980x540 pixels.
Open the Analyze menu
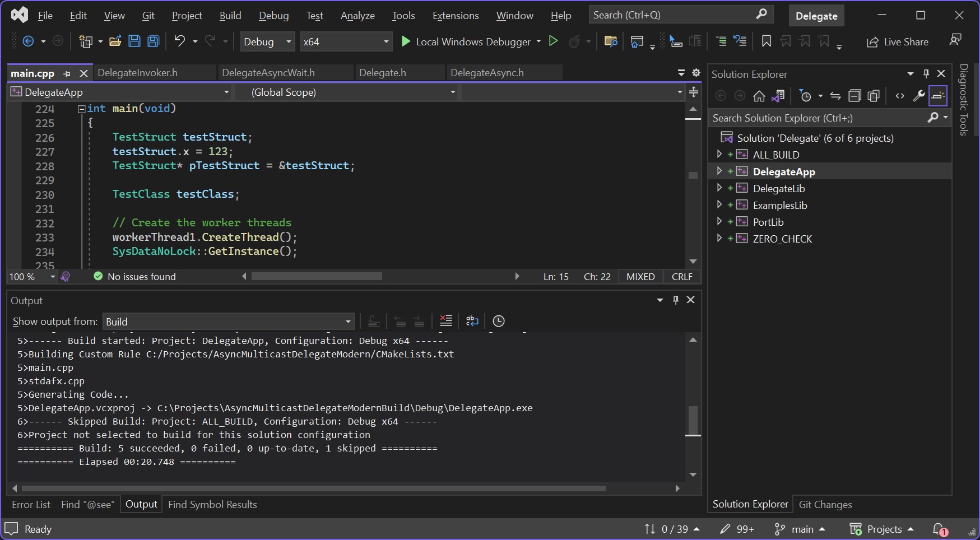pos(357,16)
